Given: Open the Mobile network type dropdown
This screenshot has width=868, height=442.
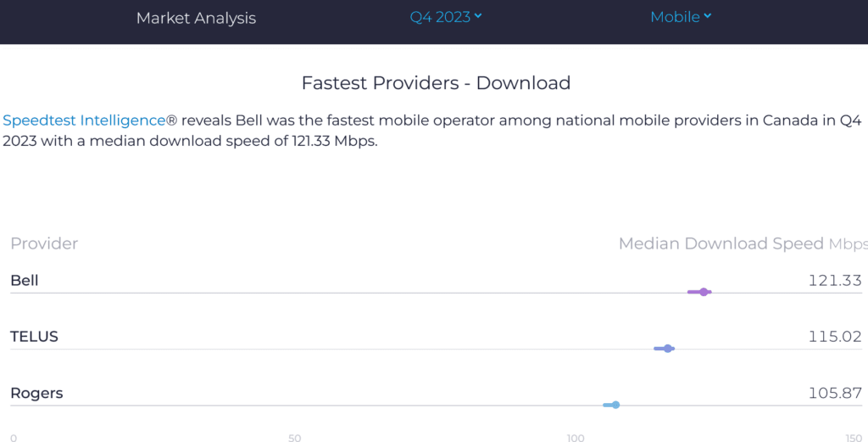Looking at the screenshot, I should point(681,17).
